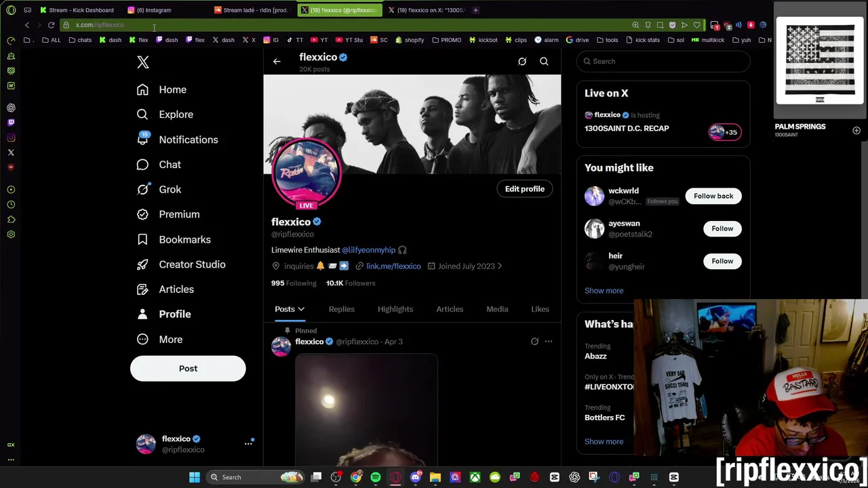The image size is (868, 488).
Task: Click the Grok icon on the pinned post
Action: pyautogui.click(x=534, y=342)
